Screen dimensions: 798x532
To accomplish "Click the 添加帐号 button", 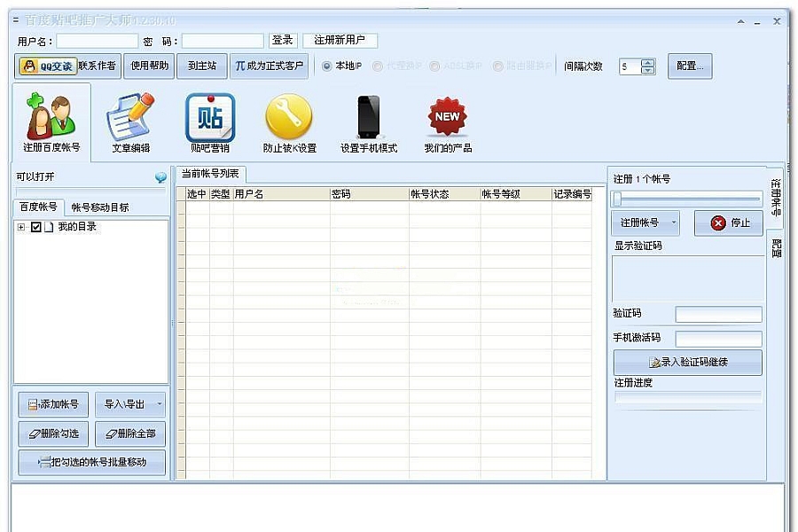I will pyautogui.click(x=53, y=404).
